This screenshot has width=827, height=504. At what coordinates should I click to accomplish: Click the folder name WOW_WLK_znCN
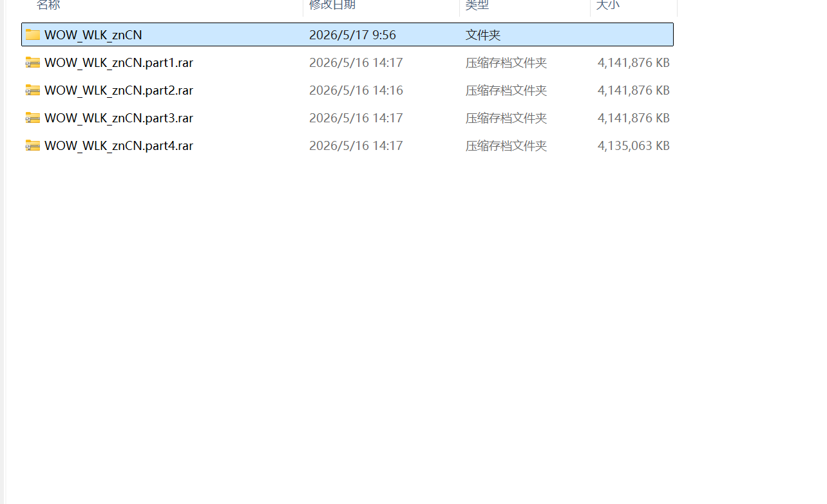(x=93, y=35)
